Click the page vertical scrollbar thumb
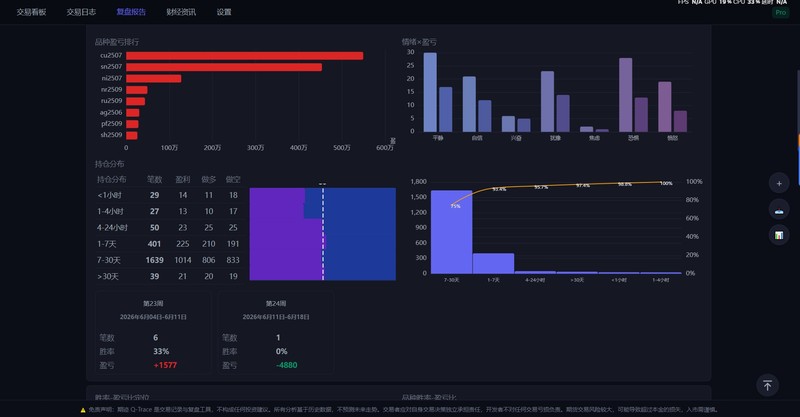 point(798,130)
